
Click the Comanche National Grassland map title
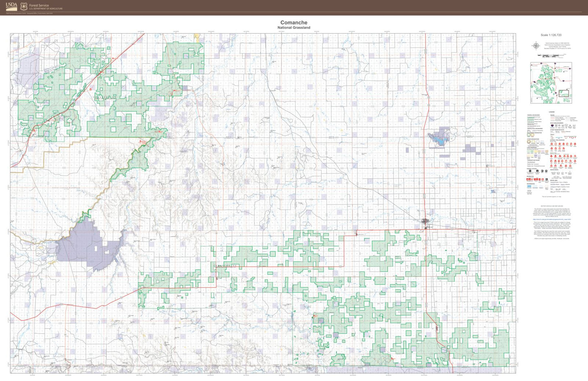click(x=294, y=24)
